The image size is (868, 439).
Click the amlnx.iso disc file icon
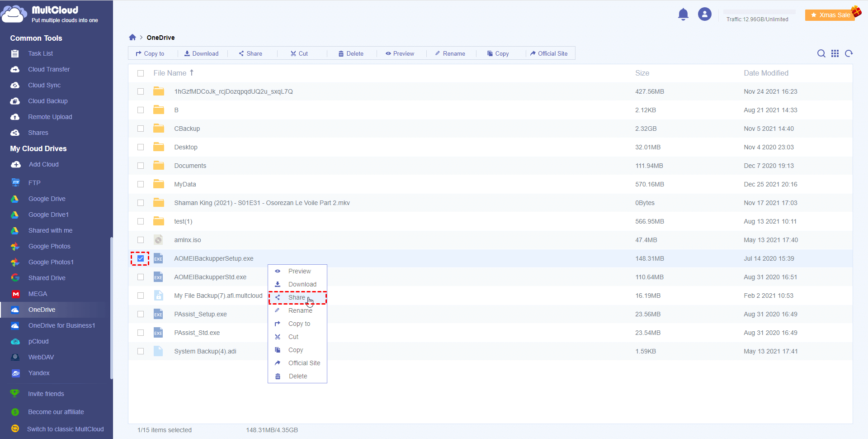[x=158, y=240]
